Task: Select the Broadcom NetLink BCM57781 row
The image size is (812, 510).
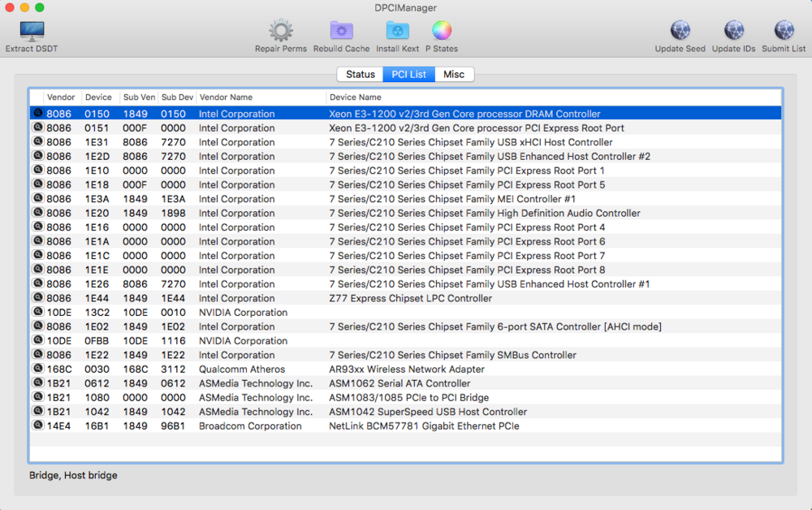Action: (x=423, y=426)
